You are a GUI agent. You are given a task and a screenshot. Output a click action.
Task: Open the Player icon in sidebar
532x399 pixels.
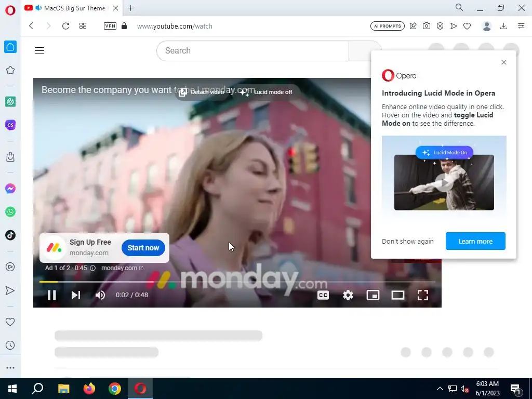click(x=10, y=267)
